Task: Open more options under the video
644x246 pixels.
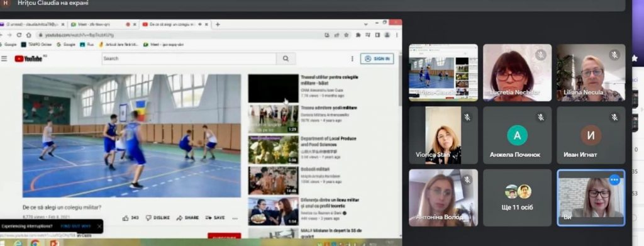Action: pyautogui.click(x=235, y=218)
